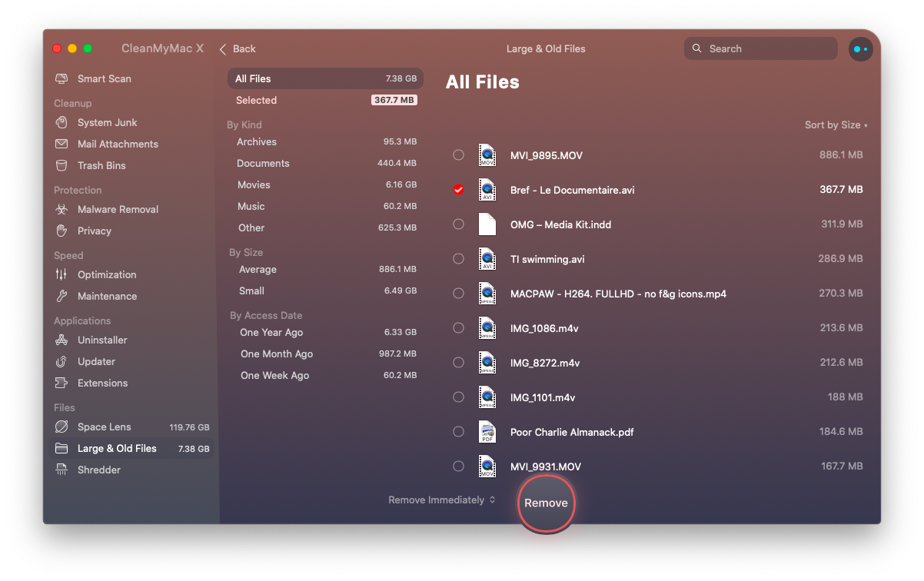Tick the IMG_8272.m4v checkbox
Viewport: 924px width, 581px height.
coord(459,363)
